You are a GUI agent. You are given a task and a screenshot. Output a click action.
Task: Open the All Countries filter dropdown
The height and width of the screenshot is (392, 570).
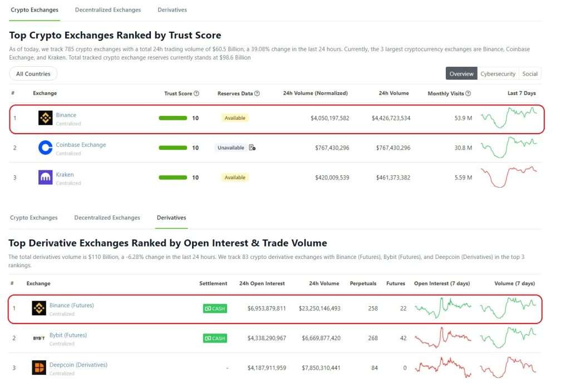[33, 74]
